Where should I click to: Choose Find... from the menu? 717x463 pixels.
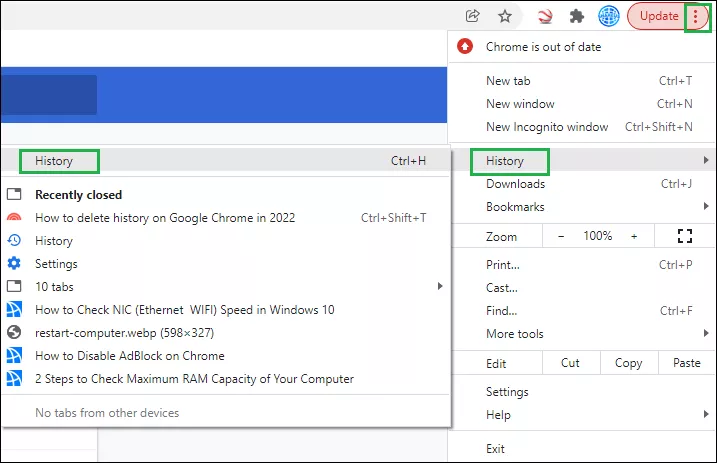point(582,311)
